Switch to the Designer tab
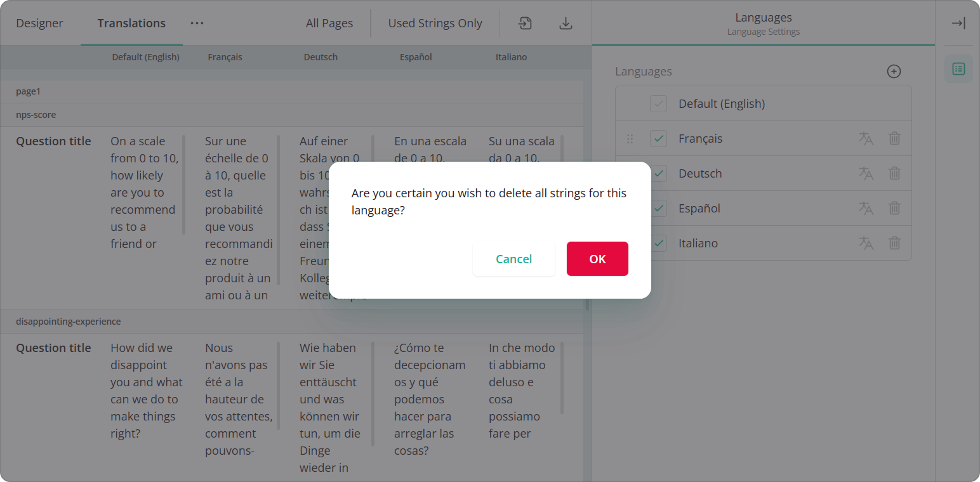 (39, 23)
